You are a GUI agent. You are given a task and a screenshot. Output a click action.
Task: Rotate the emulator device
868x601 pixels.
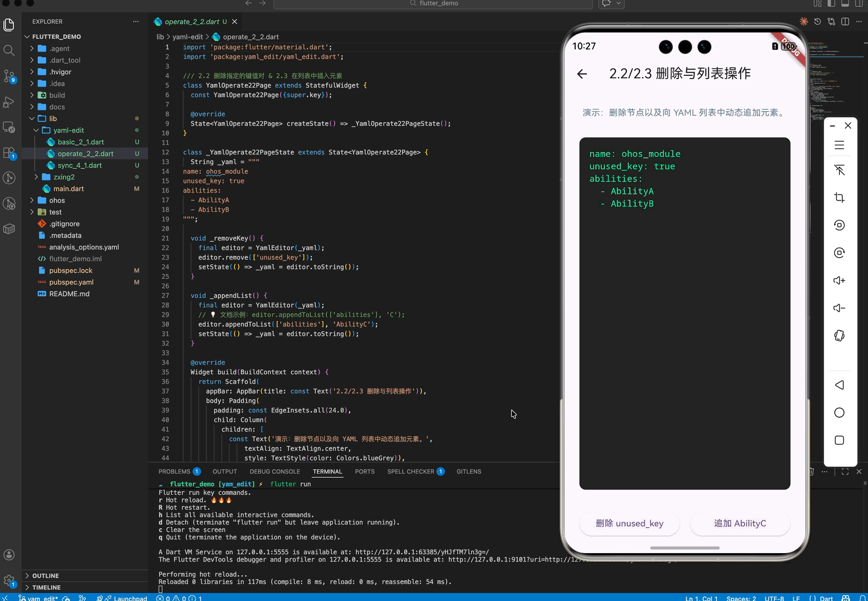[839, 336]
